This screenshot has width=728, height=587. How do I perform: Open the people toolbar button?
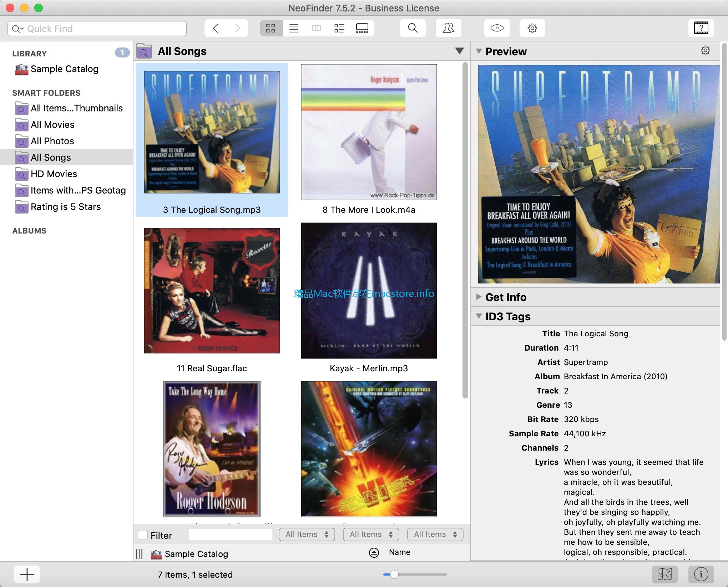449,28
